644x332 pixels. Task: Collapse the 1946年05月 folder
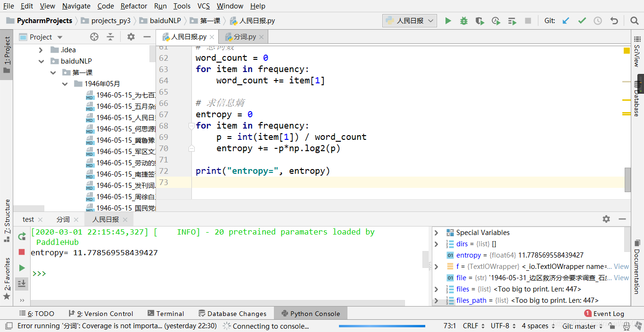pyautogui.click(x=65, y=84)
